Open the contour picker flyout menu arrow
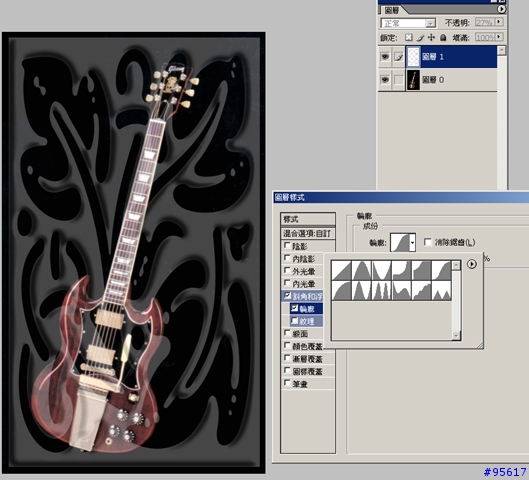This screenshot has width=529, height=480. pyautogui.click(x=472, y=264)
